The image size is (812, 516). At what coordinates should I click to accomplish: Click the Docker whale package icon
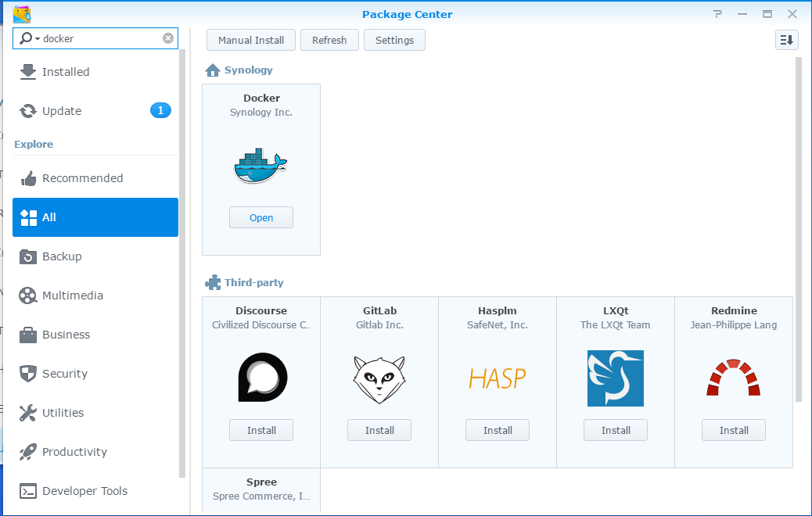(x=260, y=166)
